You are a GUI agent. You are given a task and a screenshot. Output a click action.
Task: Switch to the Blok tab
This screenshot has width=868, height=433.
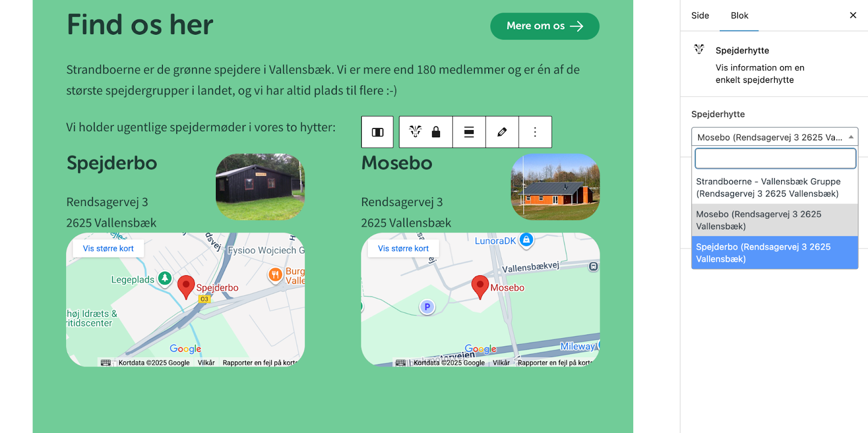[x=739, y=16]
